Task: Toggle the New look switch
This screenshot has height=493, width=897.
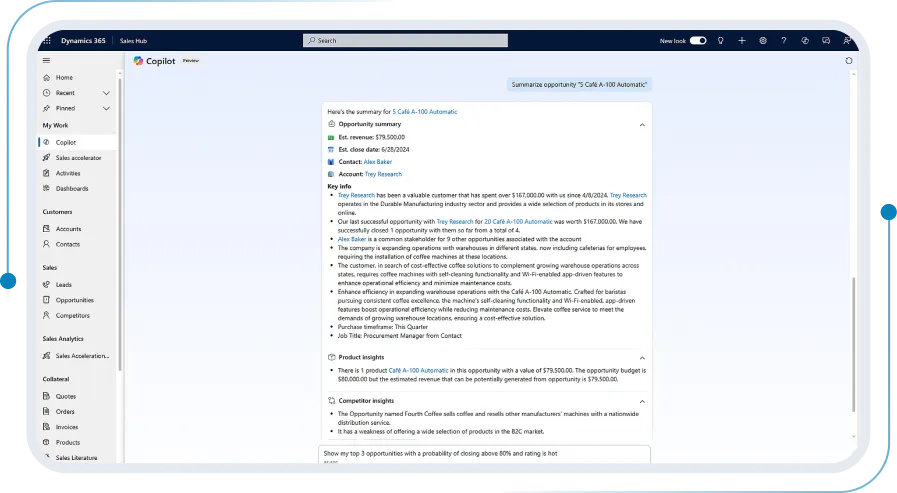Action: (698, 41)
